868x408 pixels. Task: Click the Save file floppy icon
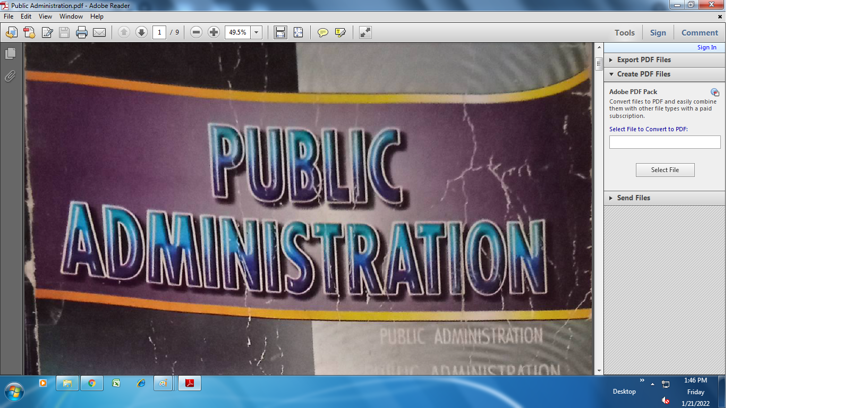(x=64, y=32)
